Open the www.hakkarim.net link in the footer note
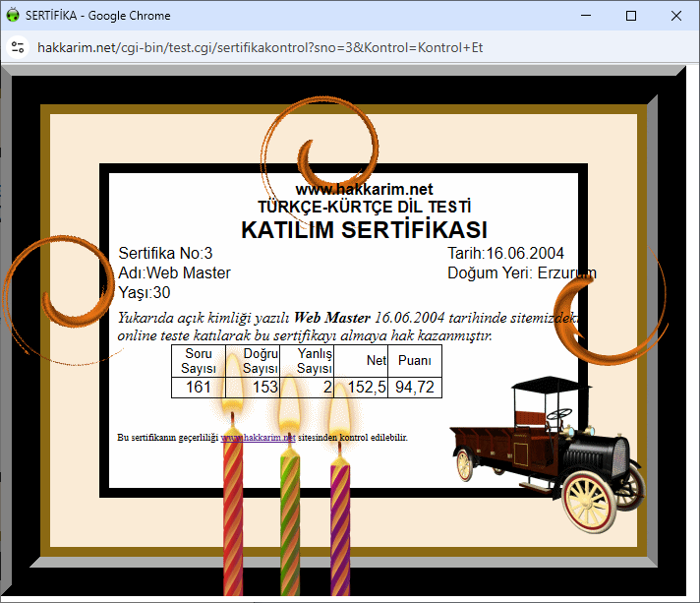This screenshot has width=700, height=603. [258, 438]
